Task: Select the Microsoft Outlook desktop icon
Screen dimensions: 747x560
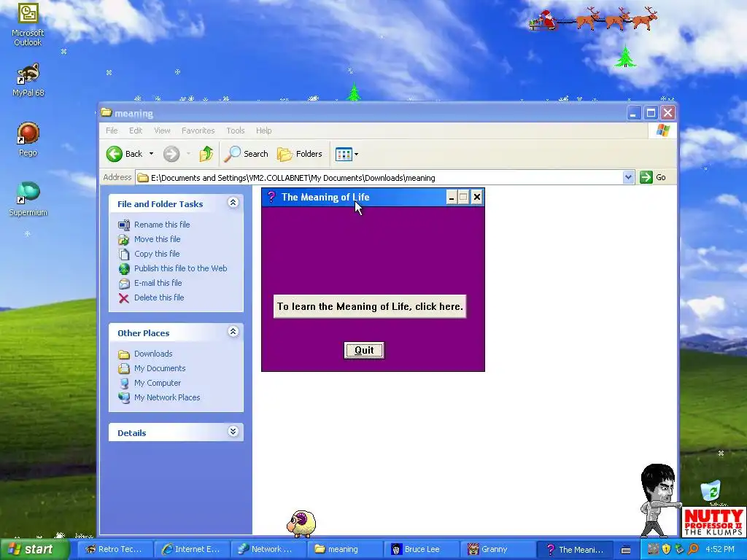Action: [28, 25]
